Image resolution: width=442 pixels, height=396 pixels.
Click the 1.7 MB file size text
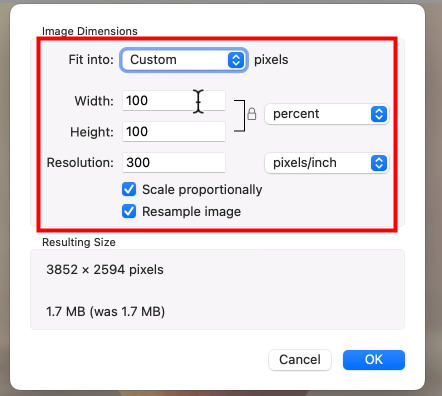click(x=105, y=312)
